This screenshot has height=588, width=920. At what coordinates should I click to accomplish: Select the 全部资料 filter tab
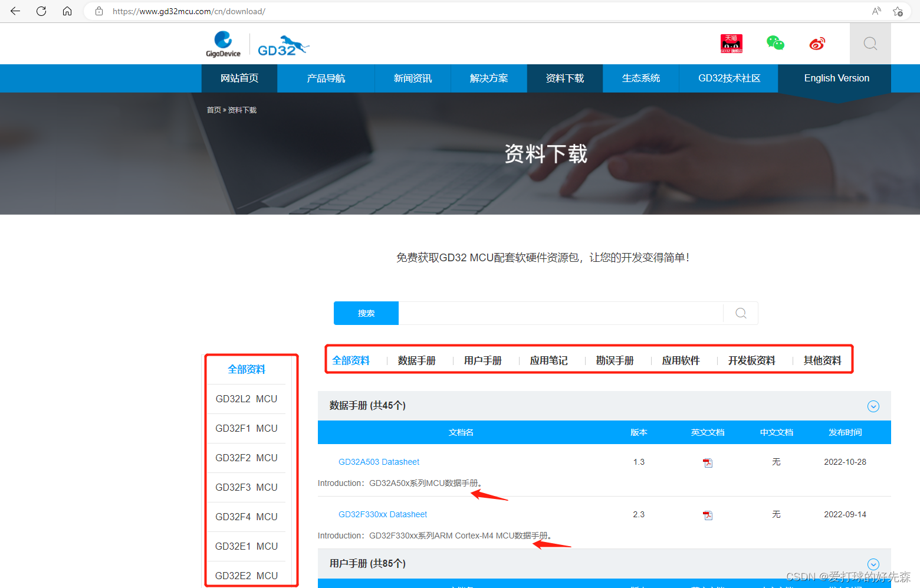[351, 360]
